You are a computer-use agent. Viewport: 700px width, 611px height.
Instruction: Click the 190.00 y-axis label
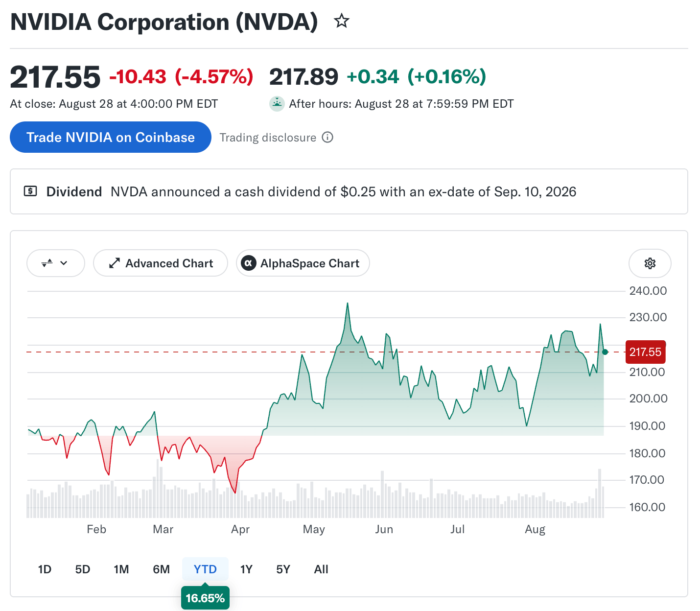(x=647, y=426)
